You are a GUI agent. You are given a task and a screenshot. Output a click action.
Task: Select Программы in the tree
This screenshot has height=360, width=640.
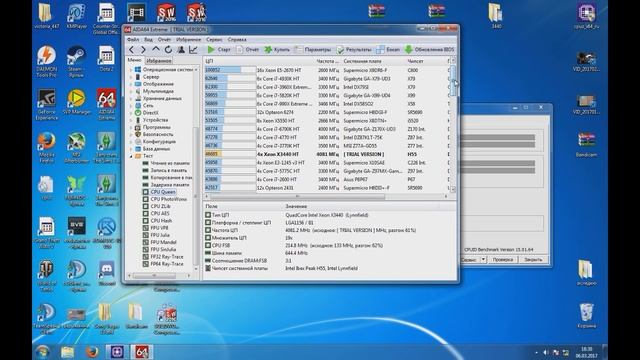(x=158, y=127)
